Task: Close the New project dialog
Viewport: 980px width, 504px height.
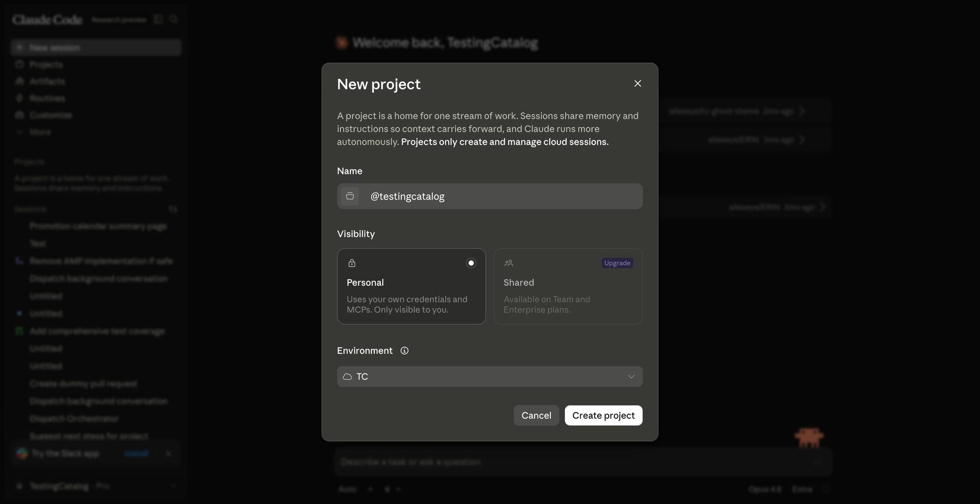Action: (637, 83)
